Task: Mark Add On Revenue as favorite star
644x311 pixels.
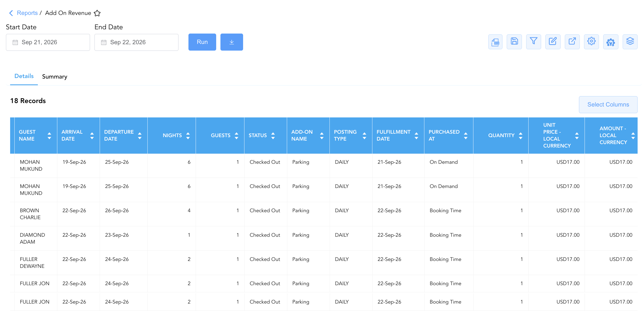Action: [x=97, y=13]
